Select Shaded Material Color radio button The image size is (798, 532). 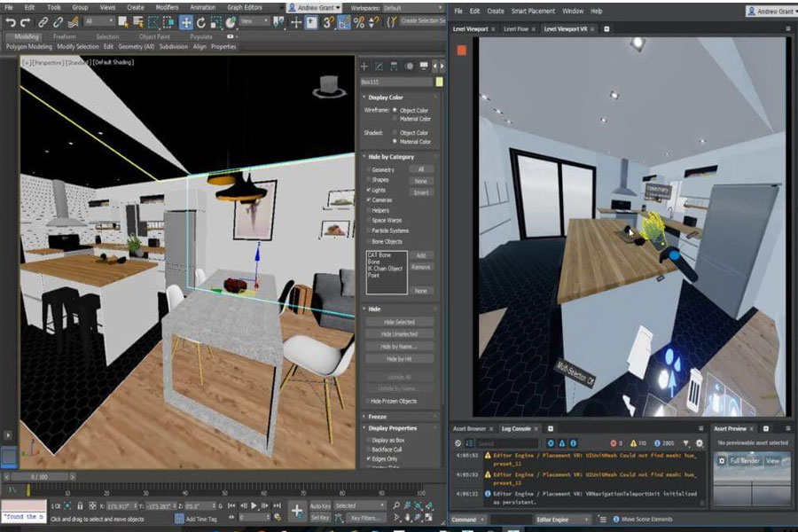coord(395,141)
